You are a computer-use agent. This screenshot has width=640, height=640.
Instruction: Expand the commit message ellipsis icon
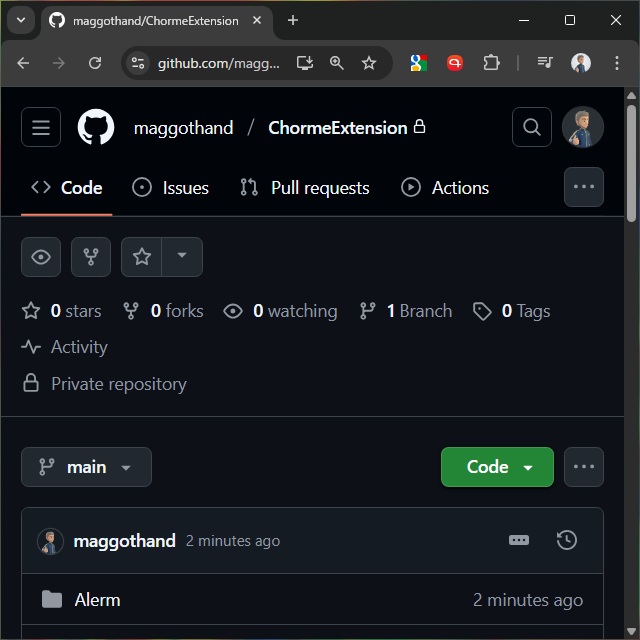[519, 540]
